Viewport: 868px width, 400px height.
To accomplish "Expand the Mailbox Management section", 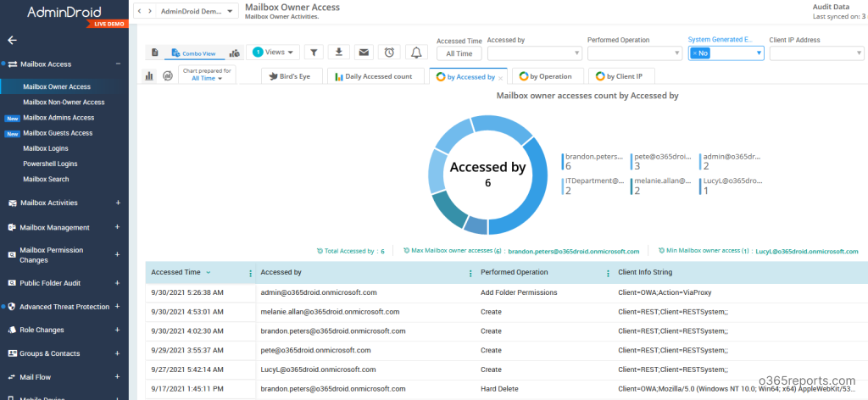I will [x=118, y=227].
